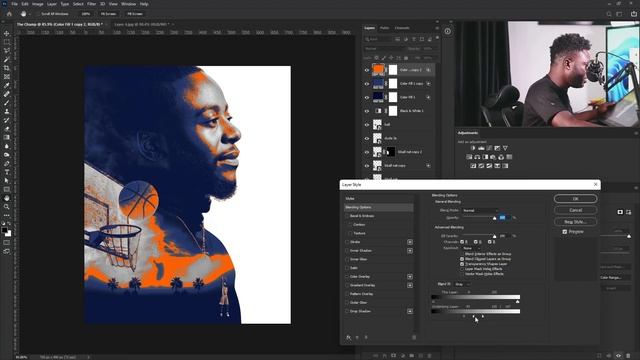640x360 pixels.
Task: Hide the Black & White 1 layer
Action: coord(367,111)
